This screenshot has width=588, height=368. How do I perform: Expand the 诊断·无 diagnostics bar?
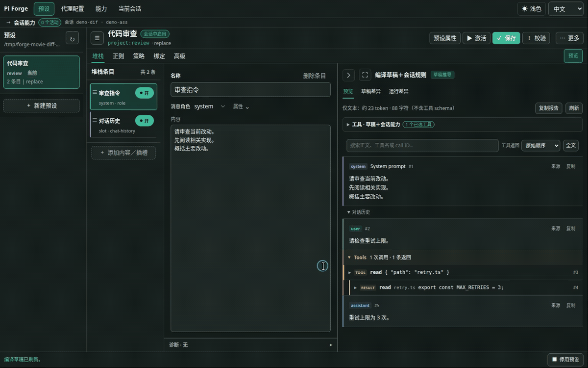250,345
